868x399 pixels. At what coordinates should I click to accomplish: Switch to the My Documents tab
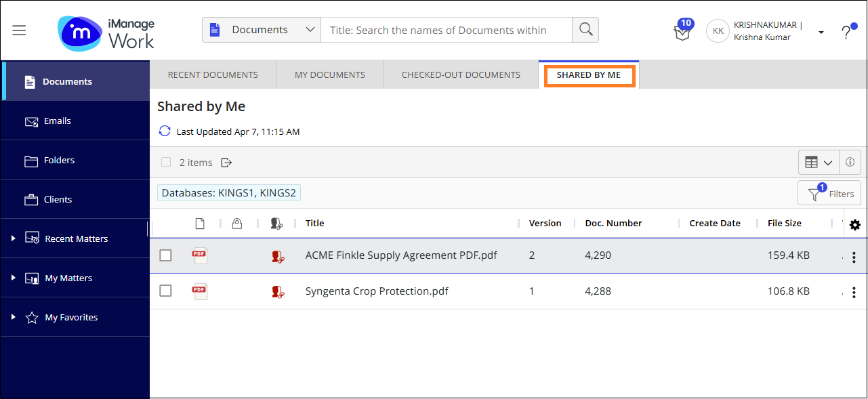329,75
